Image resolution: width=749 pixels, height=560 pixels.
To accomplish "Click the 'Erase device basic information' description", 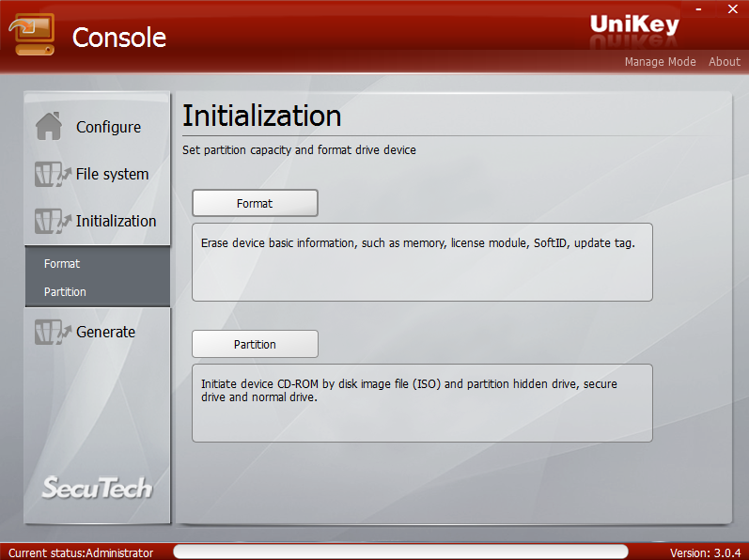I will (418, 243).
